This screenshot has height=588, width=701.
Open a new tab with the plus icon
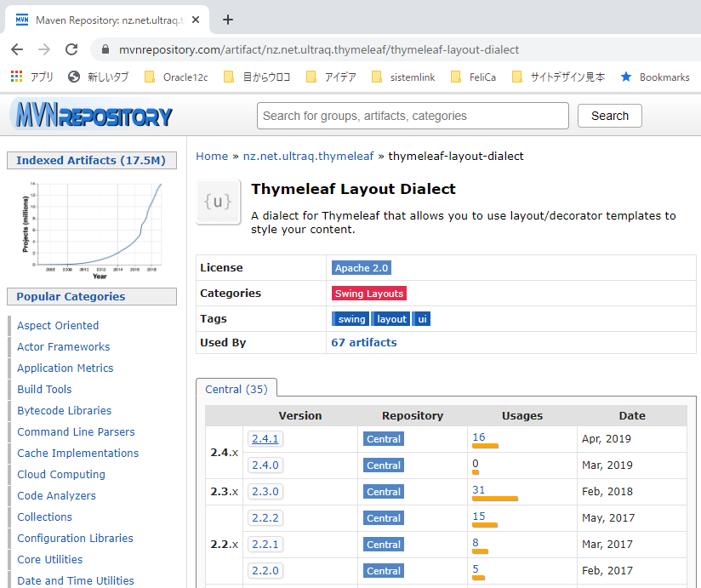coord(228,20)
